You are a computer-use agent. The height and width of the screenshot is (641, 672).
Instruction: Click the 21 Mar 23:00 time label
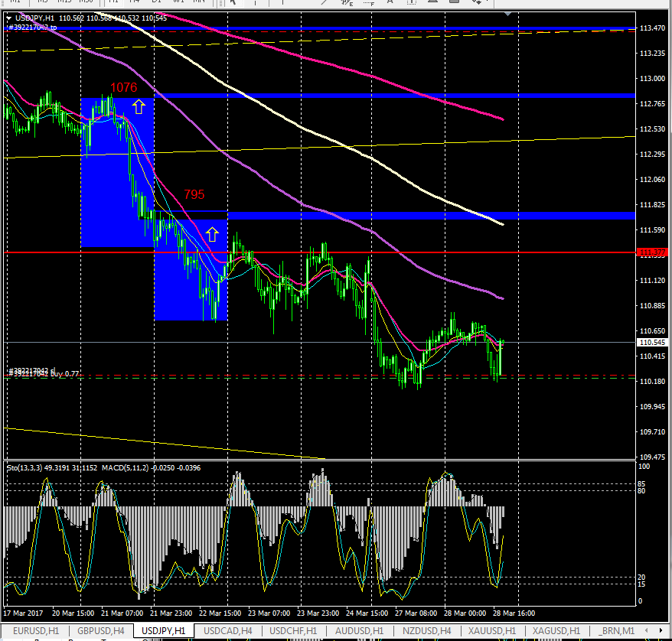click(x=171, y=613)
